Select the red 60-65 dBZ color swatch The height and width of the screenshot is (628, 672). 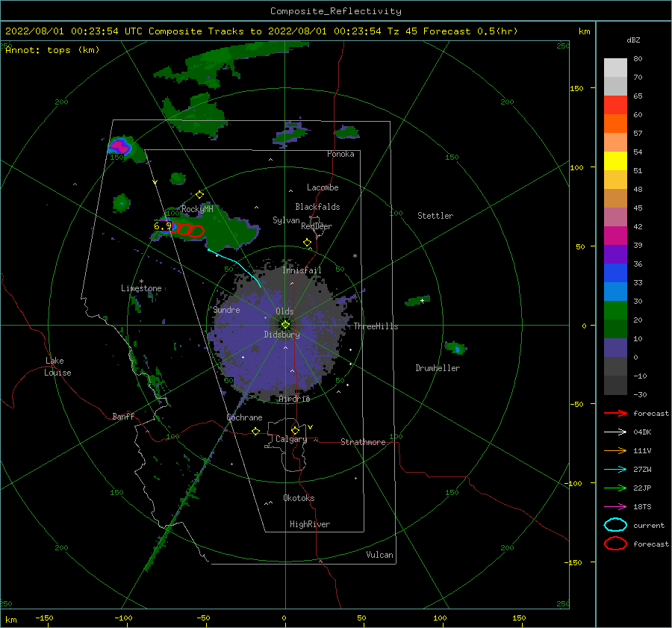[615, 105]
